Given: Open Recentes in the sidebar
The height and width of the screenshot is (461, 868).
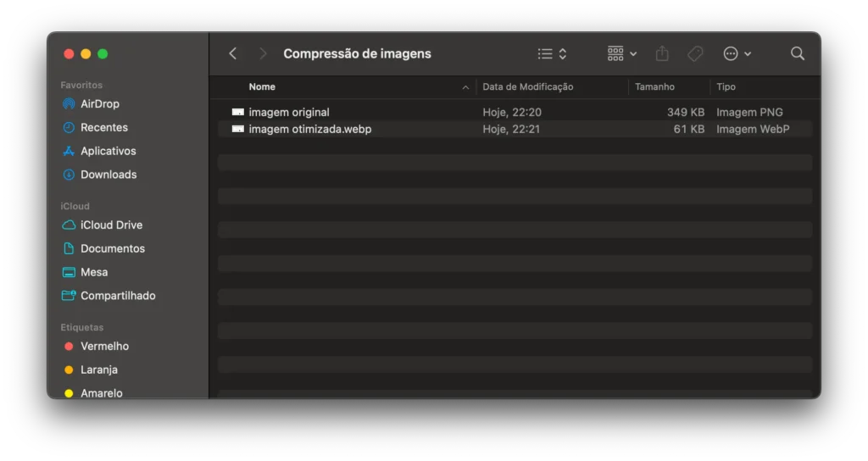Looking at the screenshot, I should click(x=104, y=127).
